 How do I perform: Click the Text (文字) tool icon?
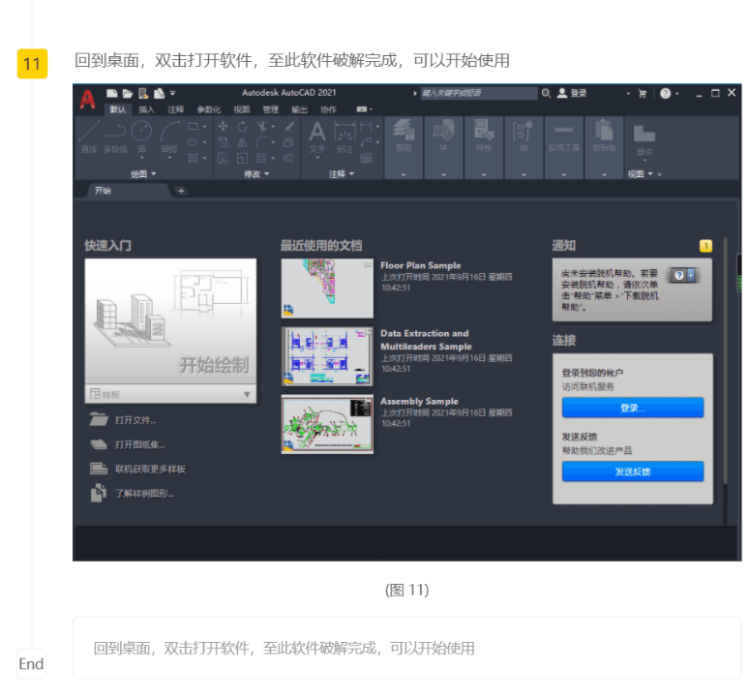[x=316, y=132]
